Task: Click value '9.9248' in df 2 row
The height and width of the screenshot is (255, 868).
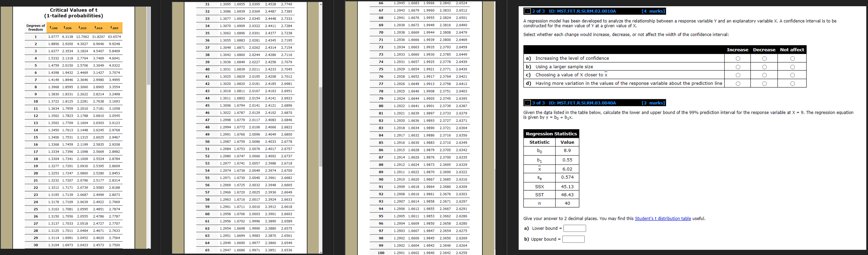Action: click(x=114, y=44)
